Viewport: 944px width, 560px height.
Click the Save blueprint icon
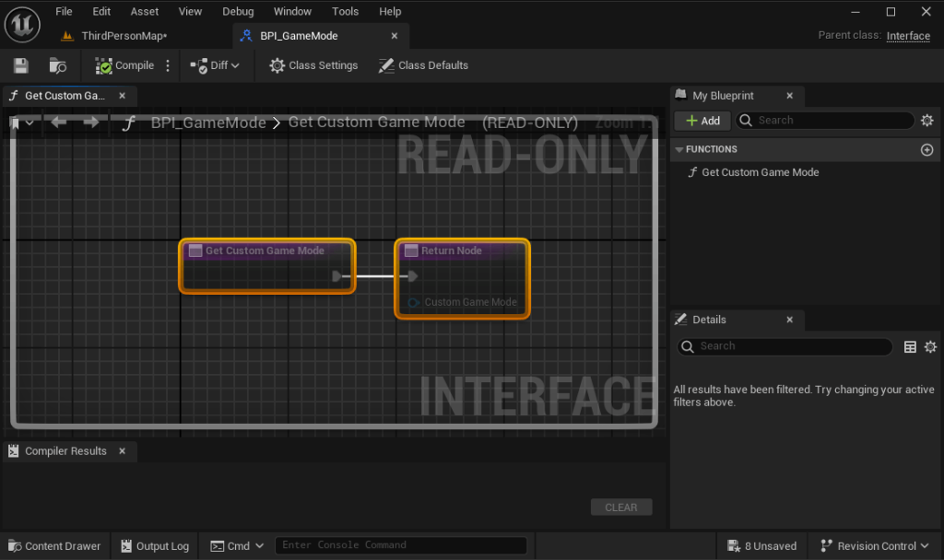coord(21,65)
